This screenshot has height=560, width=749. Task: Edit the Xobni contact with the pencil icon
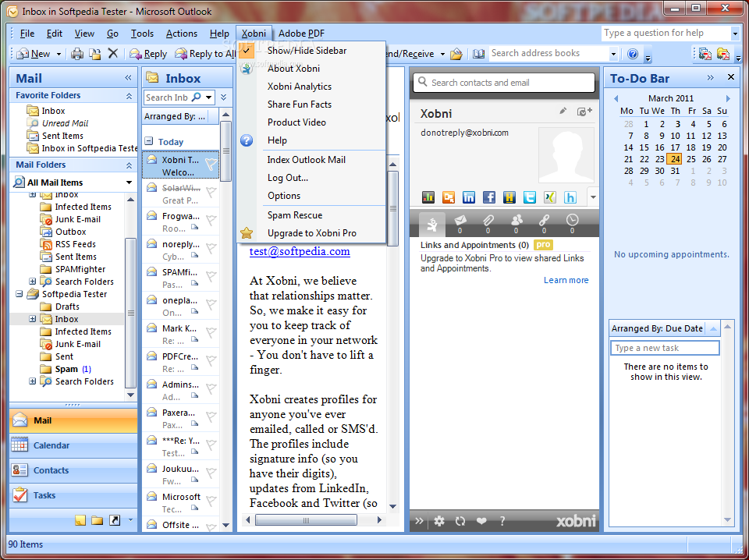(563, 111)
